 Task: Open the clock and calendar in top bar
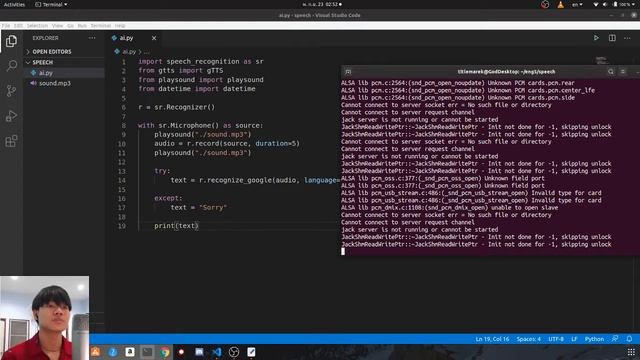pos(322,4)
